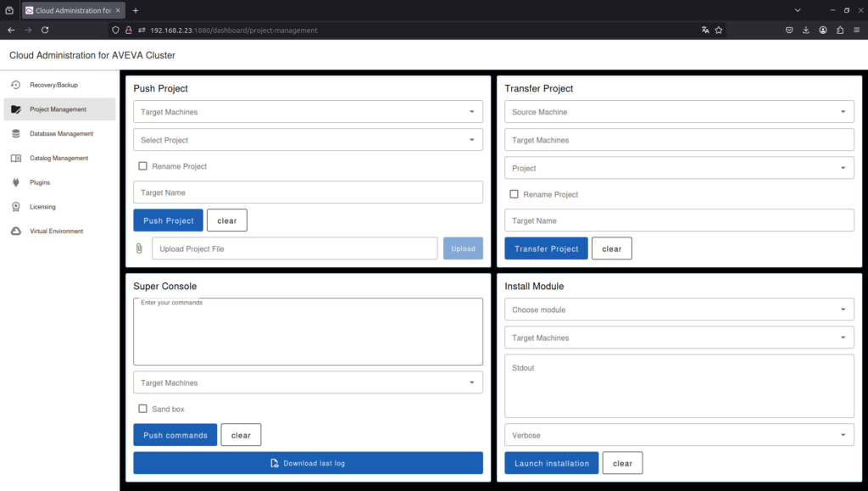The width and height of the screenshot is (868, 491).
Task: Click the Upload button
Action: coord(463,248)
